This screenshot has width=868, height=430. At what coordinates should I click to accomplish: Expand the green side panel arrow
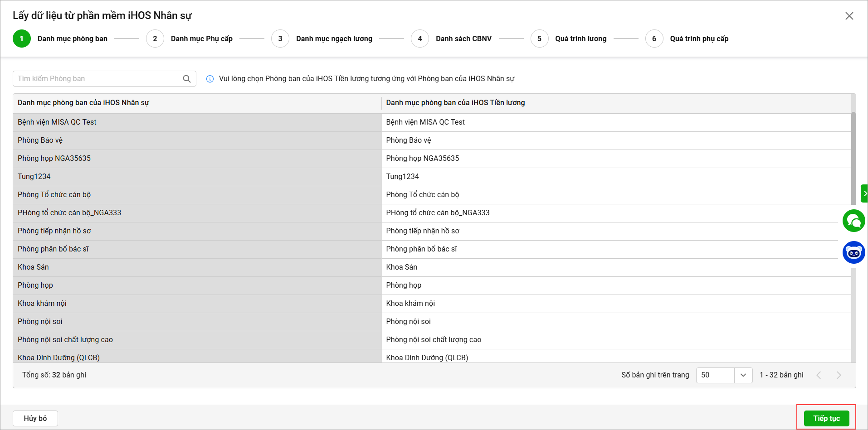coord(864,193)
